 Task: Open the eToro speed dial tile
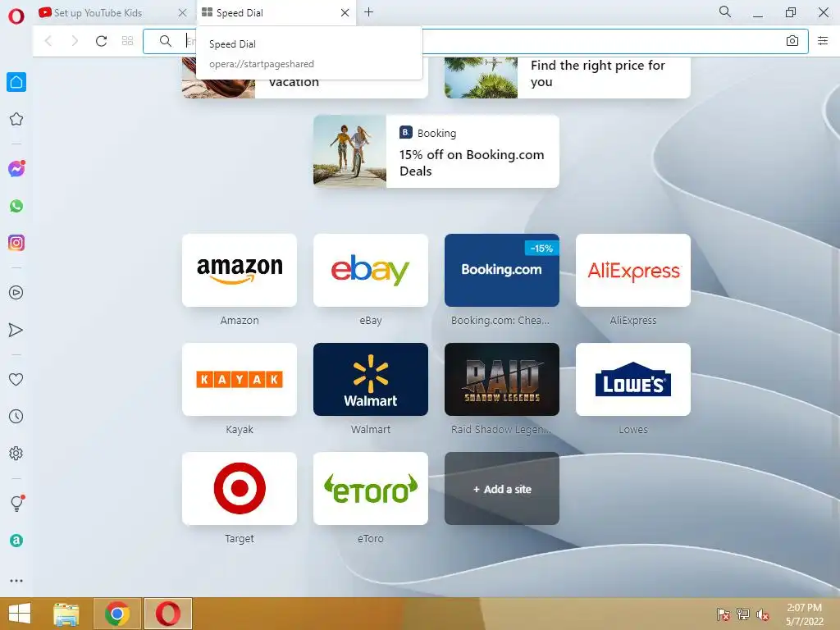[x=371, y=489]
